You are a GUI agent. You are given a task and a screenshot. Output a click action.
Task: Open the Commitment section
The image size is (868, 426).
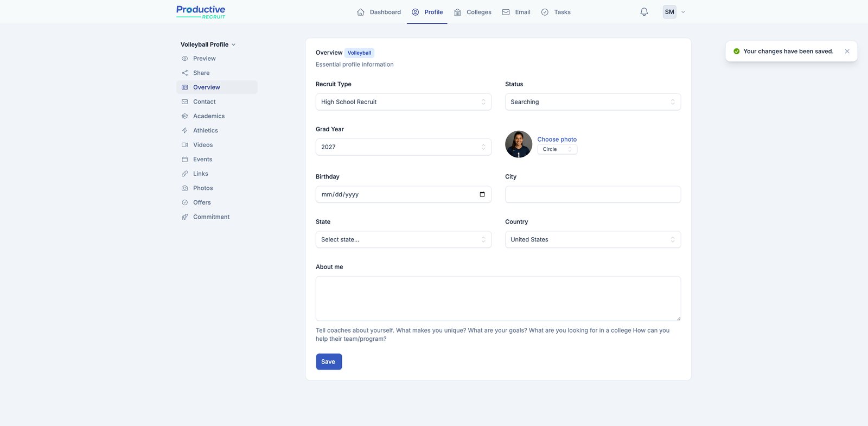pos(211,217)
